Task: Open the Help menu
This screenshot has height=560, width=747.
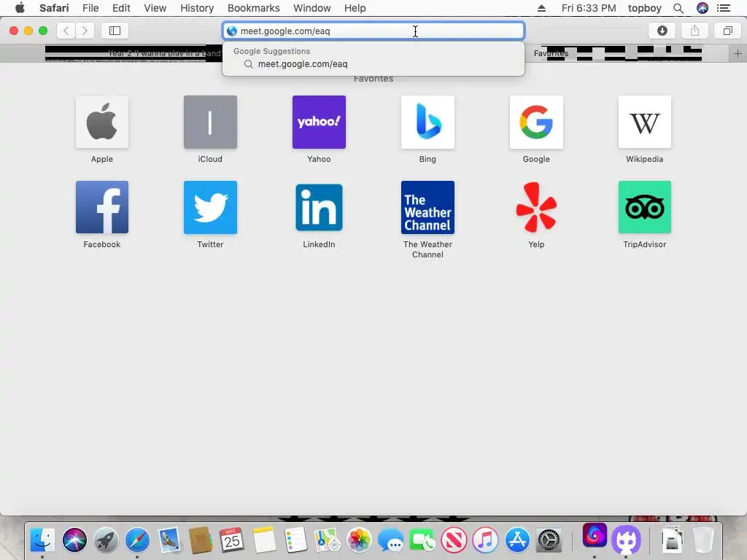Action: pos(355,8)
